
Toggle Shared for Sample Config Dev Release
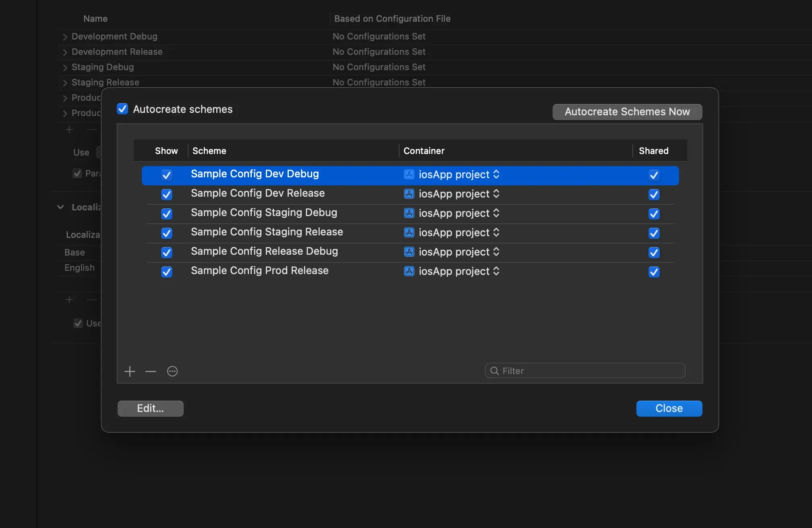pos(654,194)
